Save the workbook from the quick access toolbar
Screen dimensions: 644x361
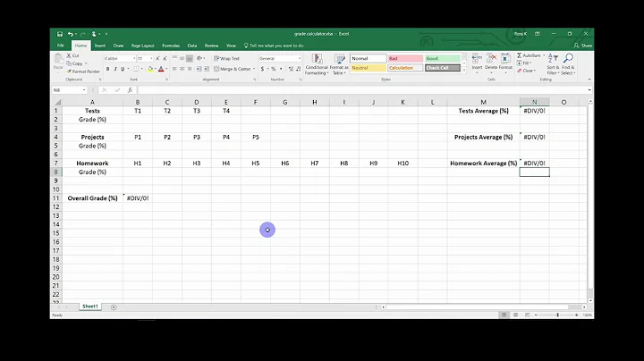coord(60,34)
